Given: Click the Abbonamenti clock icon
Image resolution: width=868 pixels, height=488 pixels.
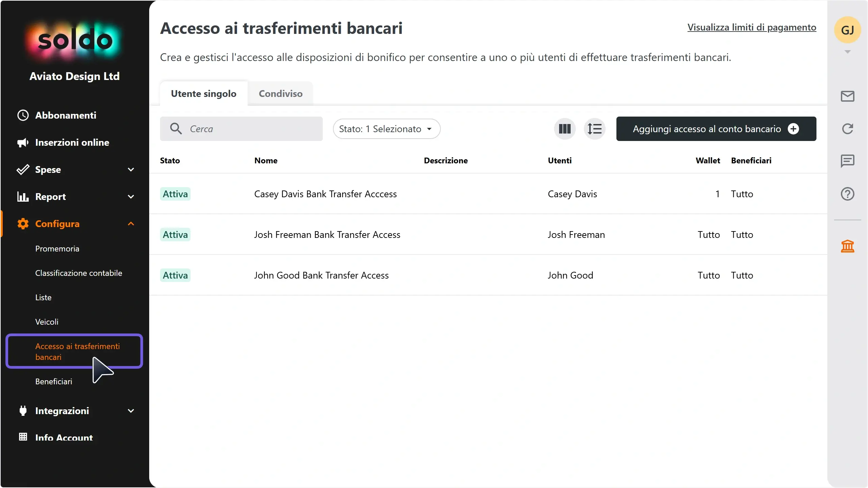Looking at the screenshot, I should [x=23, y=115].
